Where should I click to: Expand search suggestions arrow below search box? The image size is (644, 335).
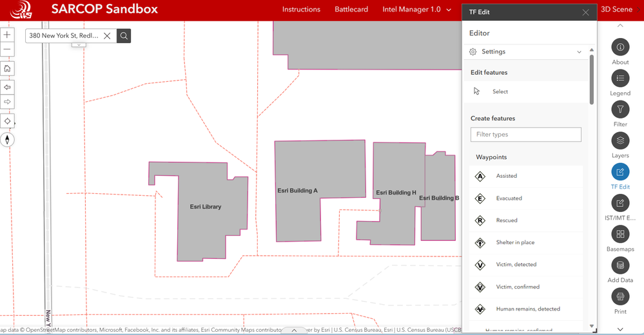coord(79,44)
